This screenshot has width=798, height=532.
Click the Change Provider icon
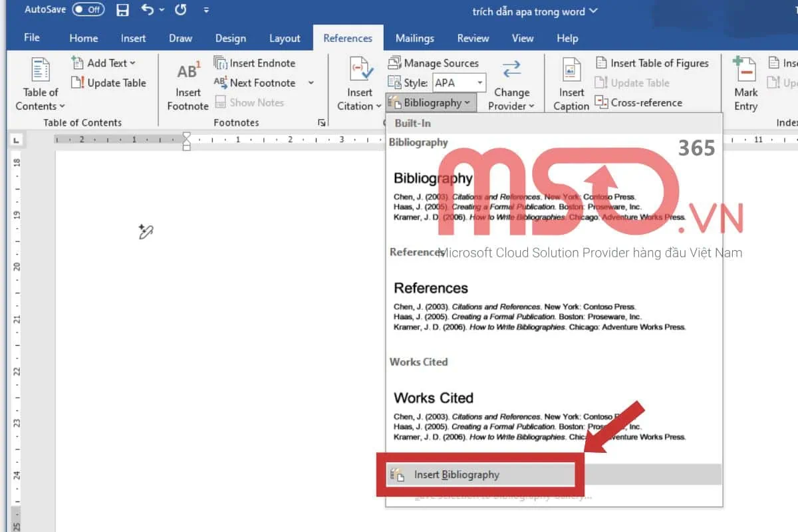[511, 70]
